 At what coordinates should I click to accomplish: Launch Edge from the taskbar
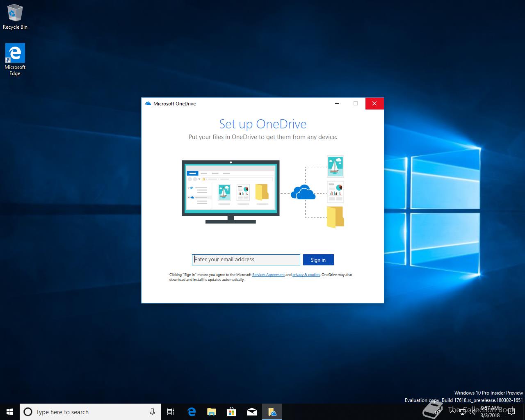(x=192, y=412)
